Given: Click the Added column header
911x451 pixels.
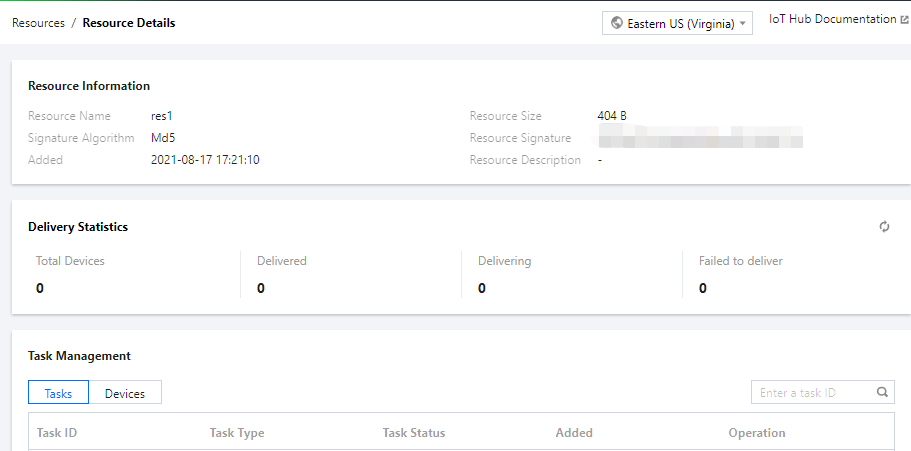Looking at the screenshot, I should pyautogui.click(x=574, y=433).
